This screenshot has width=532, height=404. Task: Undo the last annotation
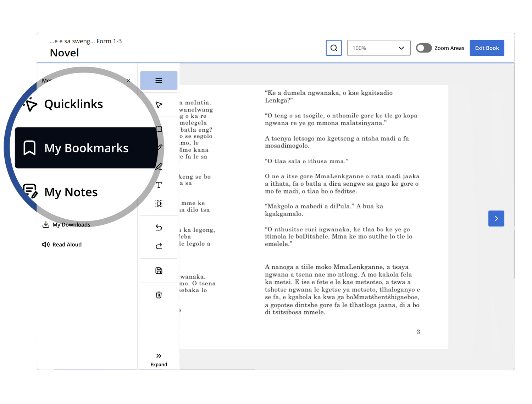pos(159,228)
